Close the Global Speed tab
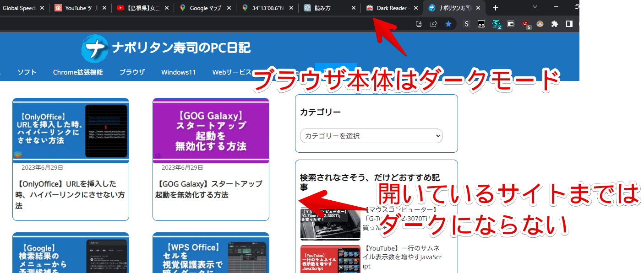The height and width of the screenshot is (273, 644). (42, 8)
